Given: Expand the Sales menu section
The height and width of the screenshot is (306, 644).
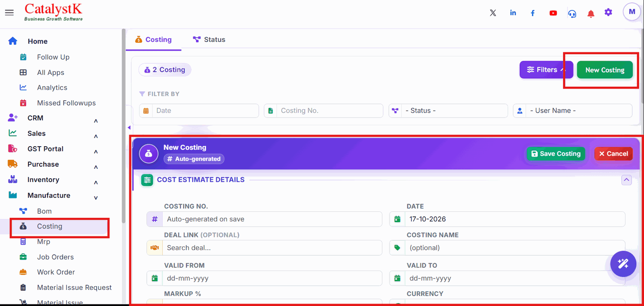Looking at the screenshot, I should pos(96,136).
